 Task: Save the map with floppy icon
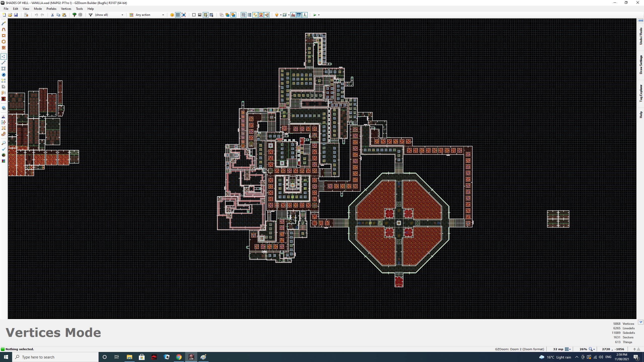pyautogui.click(x=16, y=15)
